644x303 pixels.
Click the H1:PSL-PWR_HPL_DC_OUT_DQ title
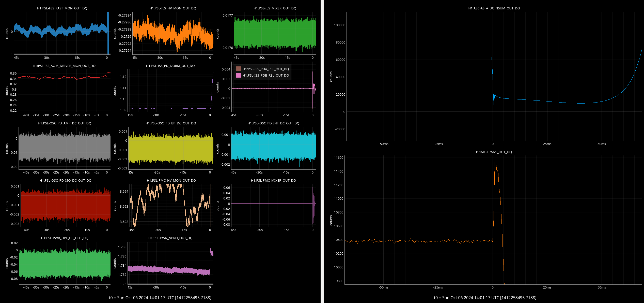click(x=65, y=238)
